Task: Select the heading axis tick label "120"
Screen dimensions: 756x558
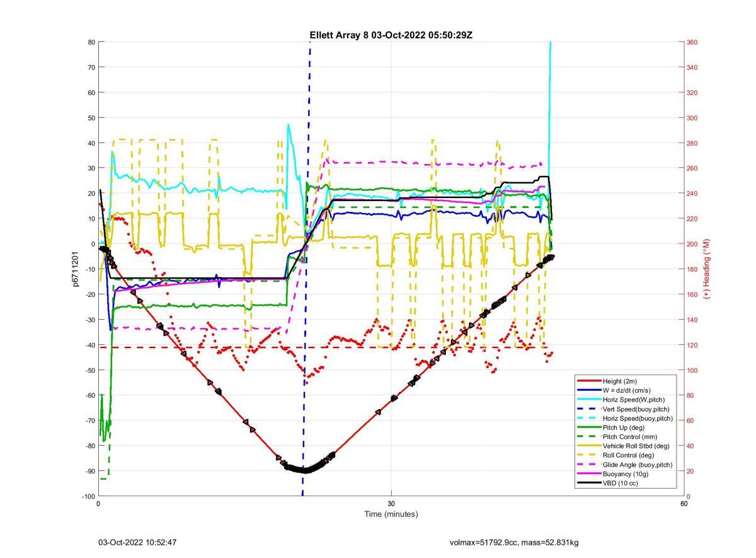Action: pos(692,345)
